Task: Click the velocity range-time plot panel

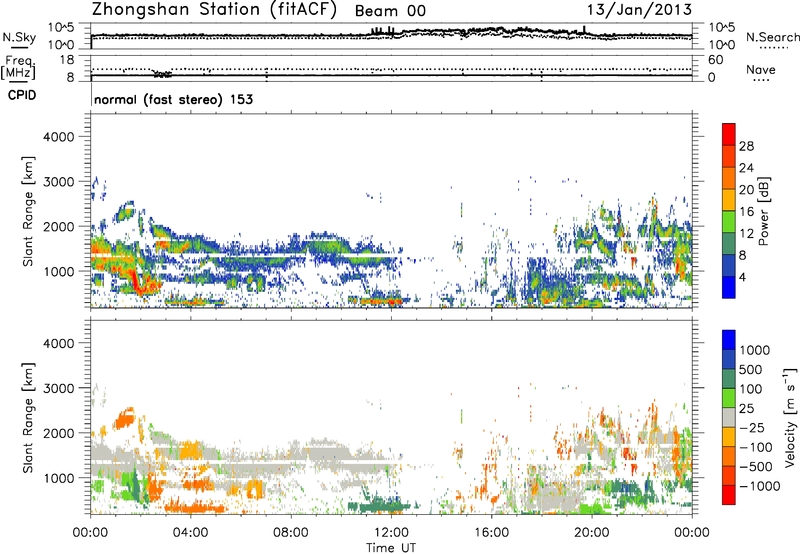Action: tap(391, 417)
